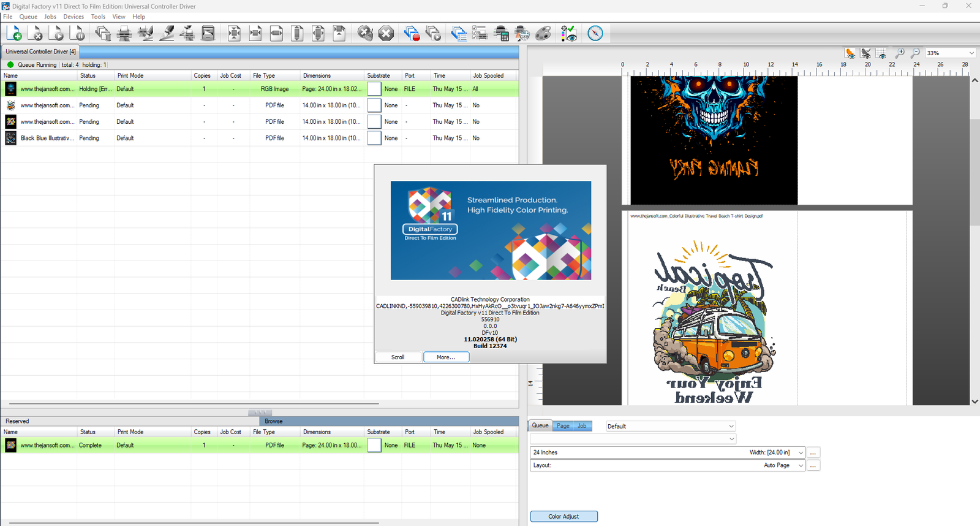Open the Queue menu

[28, 17]
